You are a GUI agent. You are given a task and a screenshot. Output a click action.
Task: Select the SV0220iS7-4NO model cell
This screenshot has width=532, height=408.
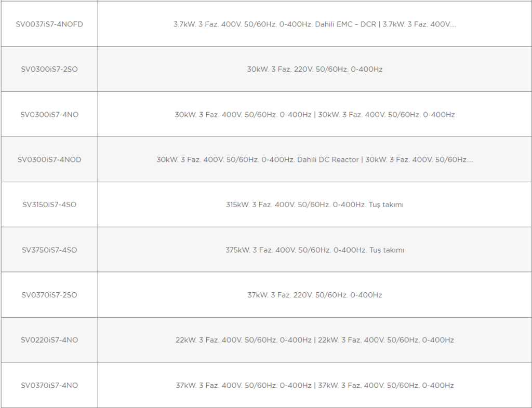[x=49, y=340]
